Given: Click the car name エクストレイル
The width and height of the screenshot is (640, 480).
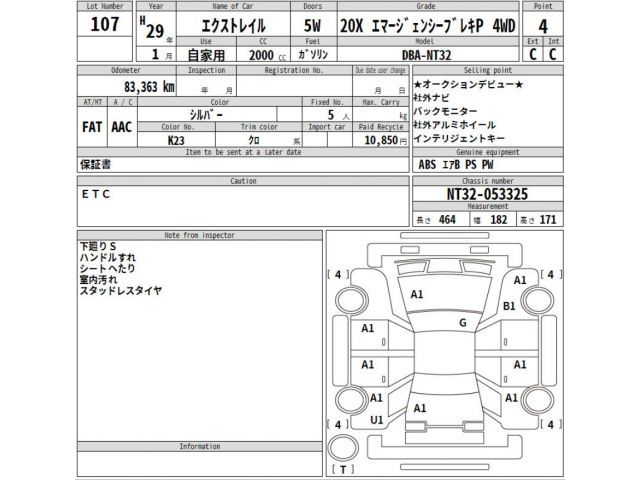Looking at the screenshot, I should click(x=233, y=26).
